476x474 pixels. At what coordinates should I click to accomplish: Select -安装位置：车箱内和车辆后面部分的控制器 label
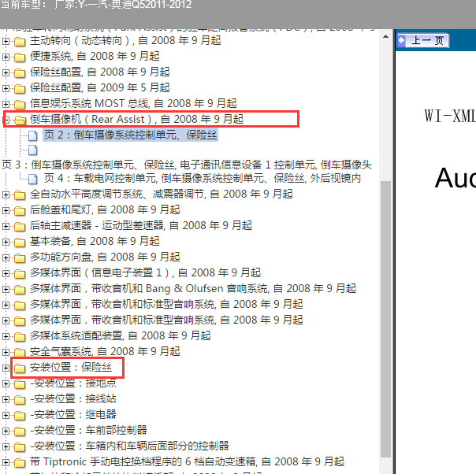(129, 446)
